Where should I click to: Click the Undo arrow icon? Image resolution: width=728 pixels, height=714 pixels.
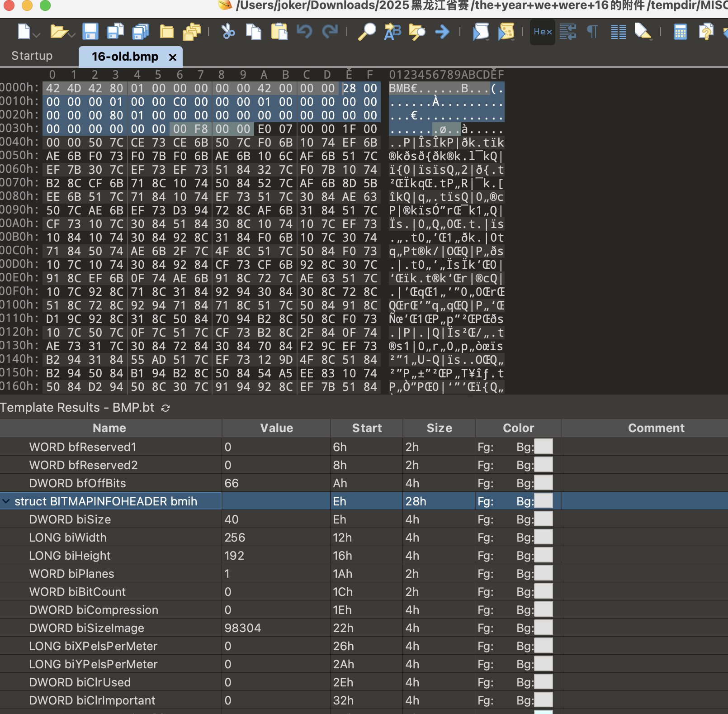pos(304,32)
